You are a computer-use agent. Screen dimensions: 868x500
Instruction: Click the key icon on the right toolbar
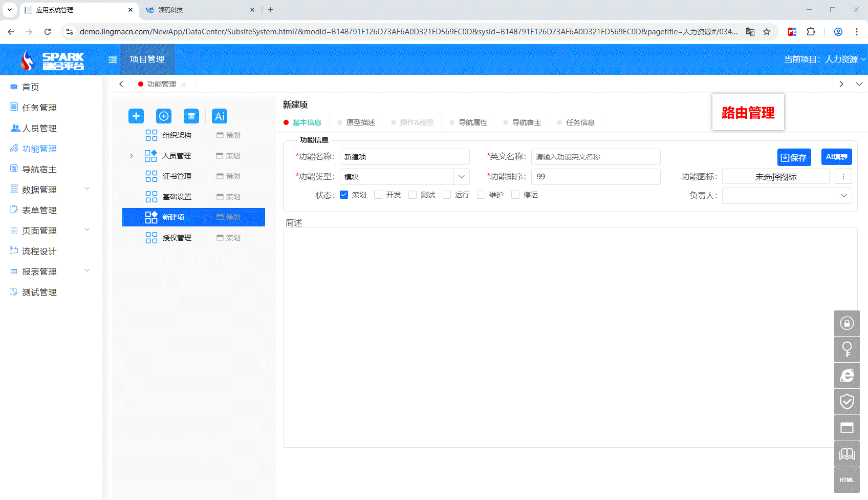[x=847, y=349]
